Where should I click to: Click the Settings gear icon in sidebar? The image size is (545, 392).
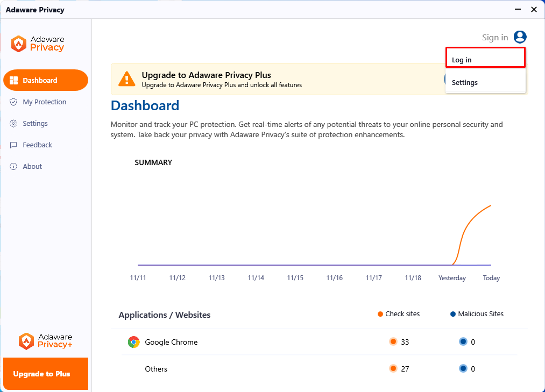(x=13, y=123)
